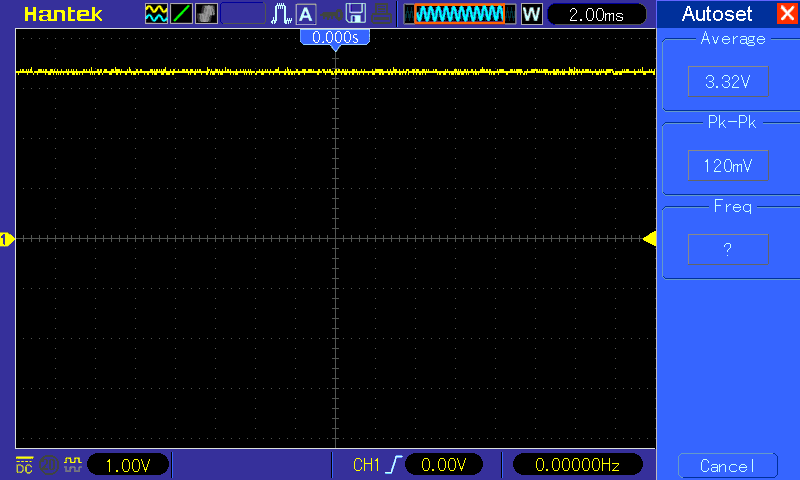Screen dimensions: 800x480
Task: Click the 2.00ms timebase readout
Action: (x=596, y=14)
